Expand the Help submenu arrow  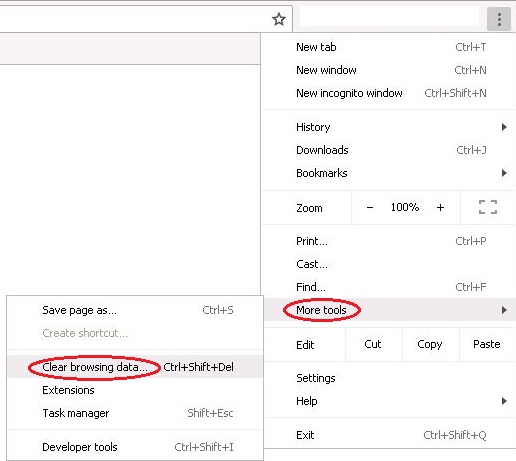click(x=504, y=401)
